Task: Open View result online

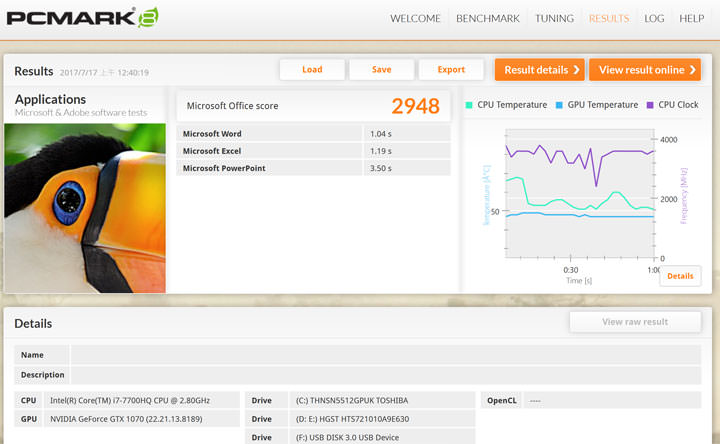Action: [645, 70]
